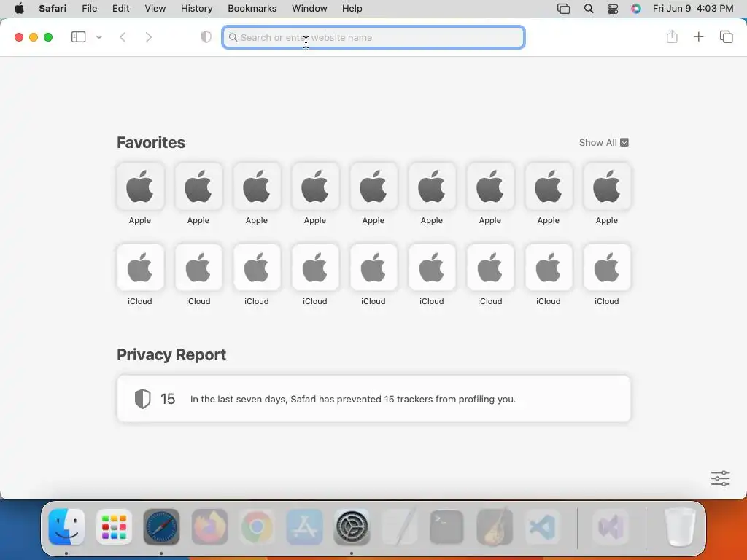Go forward with the right chevron button
The image size is (747, 560).
[149, 37]
